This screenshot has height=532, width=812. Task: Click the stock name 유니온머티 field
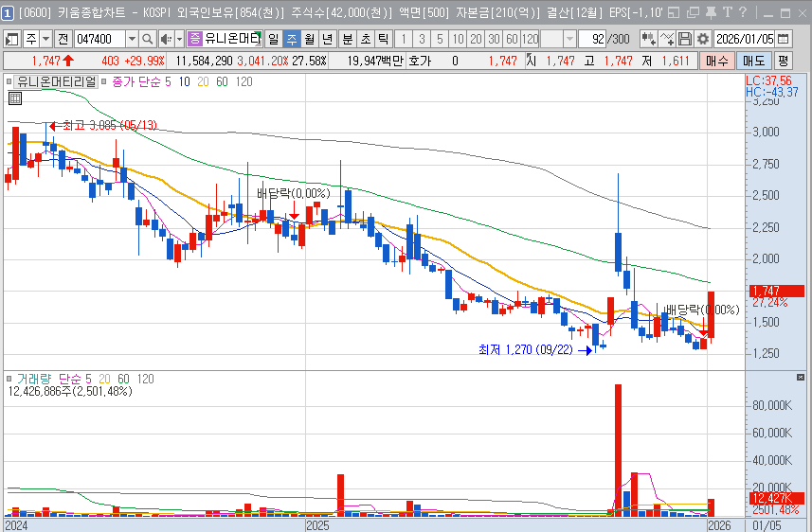click(x=232, y=39)
